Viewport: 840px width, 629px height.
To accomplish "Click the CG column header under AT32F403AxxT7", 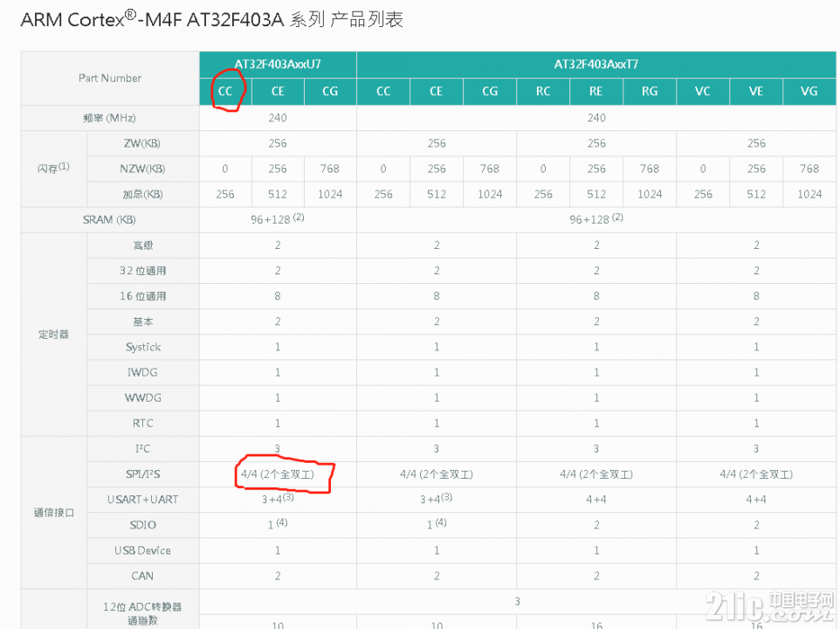I will [490, 92].
